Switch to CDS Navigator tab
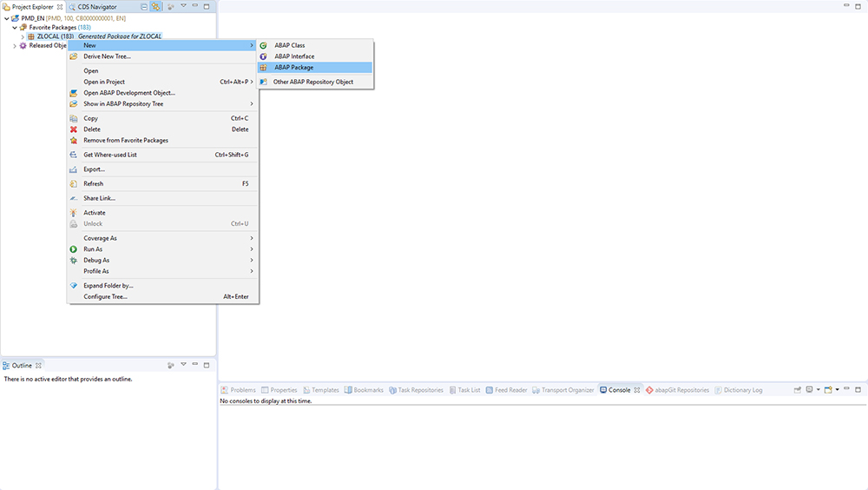 93,7
